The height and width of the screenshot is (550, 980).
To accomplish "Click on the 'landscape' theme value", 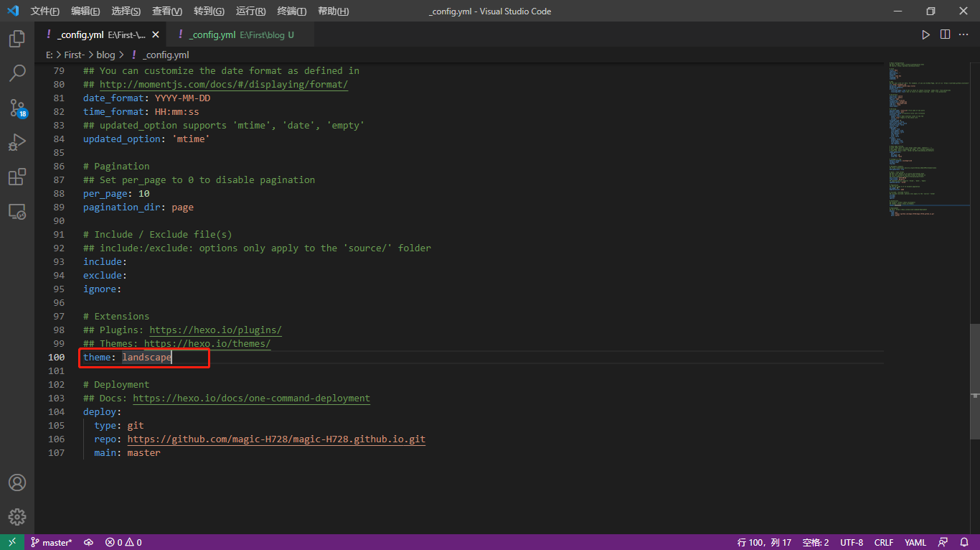I will [x=146, y=358].
